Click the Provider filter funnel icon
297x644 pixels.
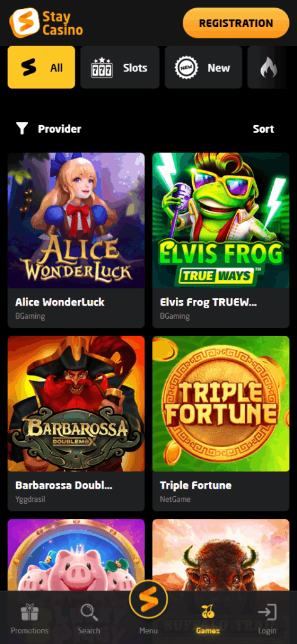click(x=22, y=129)
